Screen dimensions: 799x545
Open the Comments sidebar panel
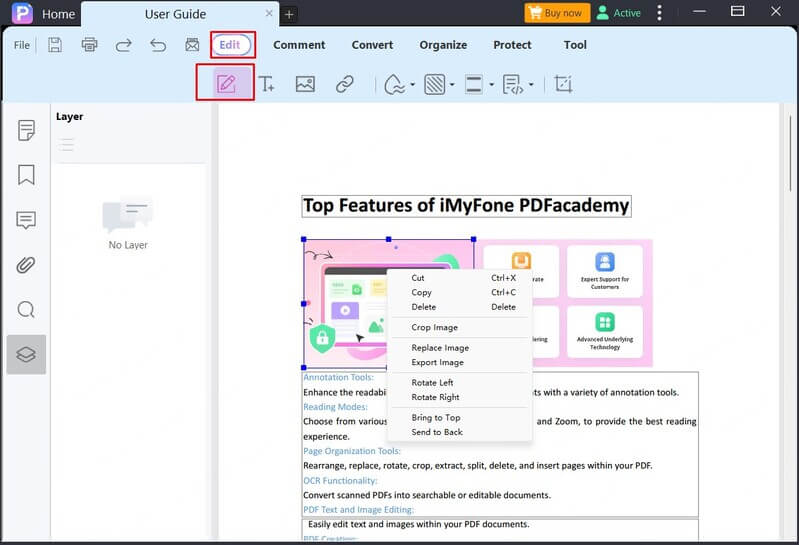coord(26,220)
